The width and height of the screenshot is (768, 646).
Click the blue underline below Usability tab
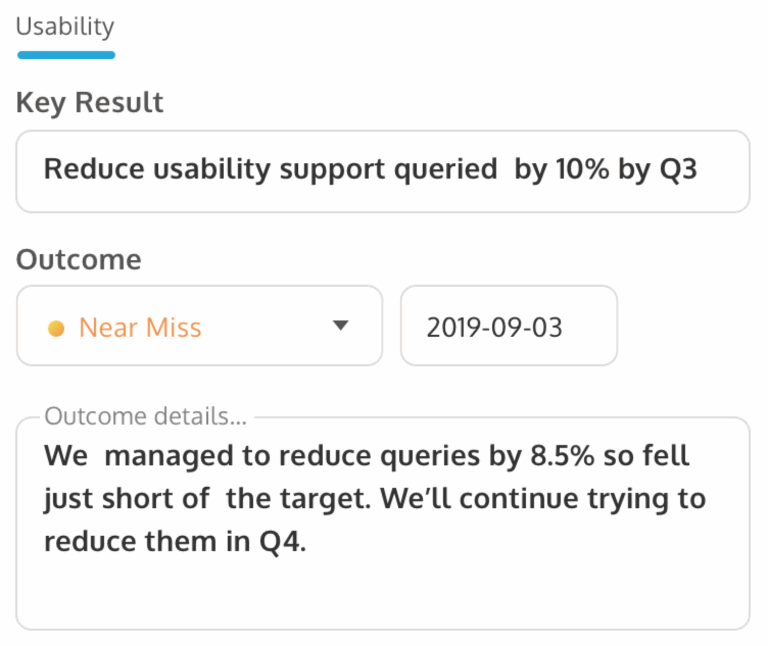click(66, 54)
